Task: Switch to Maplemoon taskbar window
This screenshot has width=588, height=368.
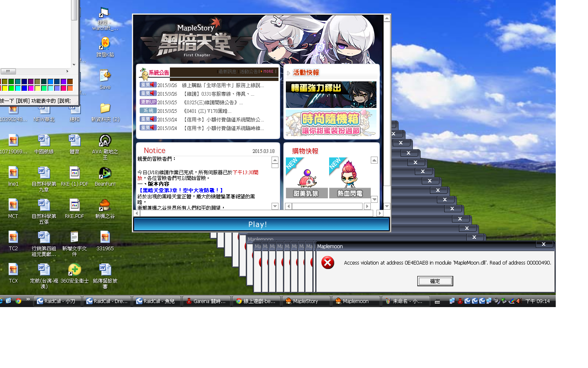Action: click(356, 301)
